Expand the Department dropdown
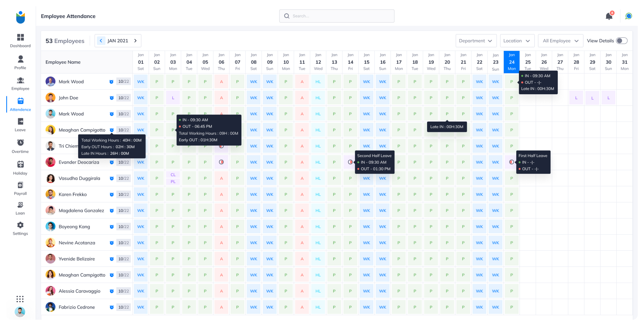The height and width of the screenshot is (326, 644). click(476, 41)
